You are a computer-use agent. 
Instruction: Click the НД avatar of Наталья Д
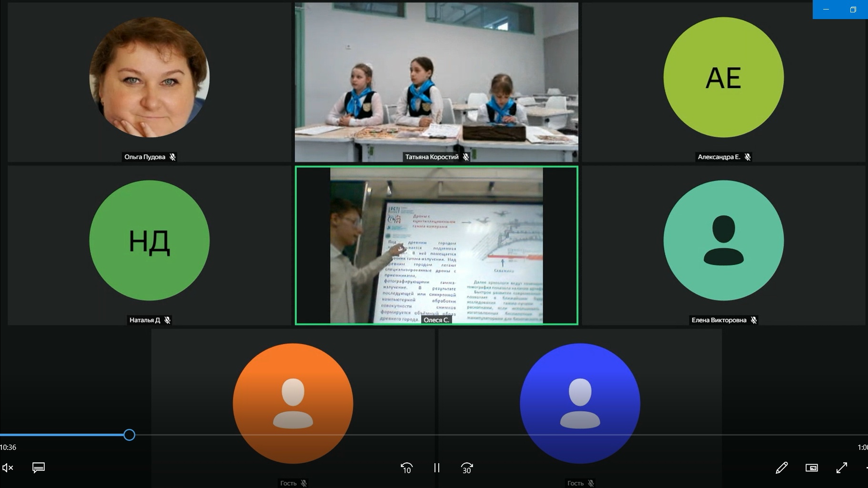[x=149, y=240]
